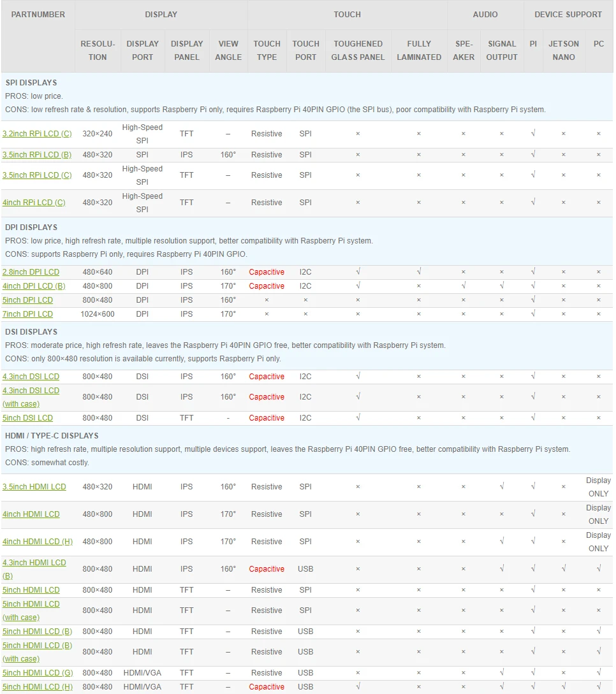The height and width of the screenshot is (694, 616).
Task: Click the DISPLAY PANEL column header
Action: point(187,50)
